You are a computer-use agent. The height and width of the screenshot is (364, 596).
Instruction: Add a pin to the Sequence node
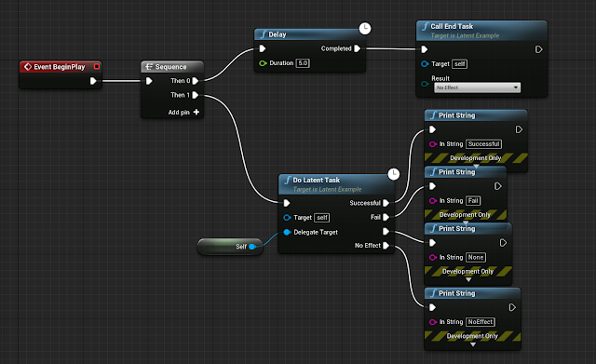coord(184,112)
